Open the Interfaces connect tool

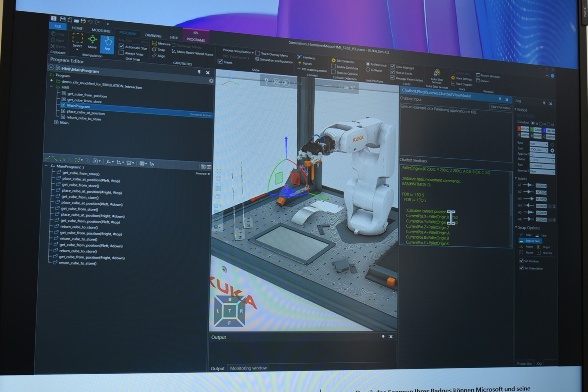[x=306, y=57]
